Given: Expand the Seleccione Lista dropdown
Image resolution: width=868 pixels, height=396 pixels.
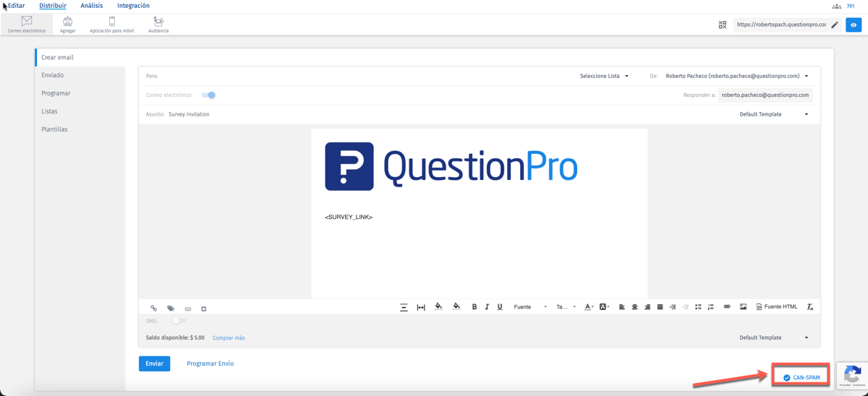Looking at the screenshot, I should (x=604, y=76).
